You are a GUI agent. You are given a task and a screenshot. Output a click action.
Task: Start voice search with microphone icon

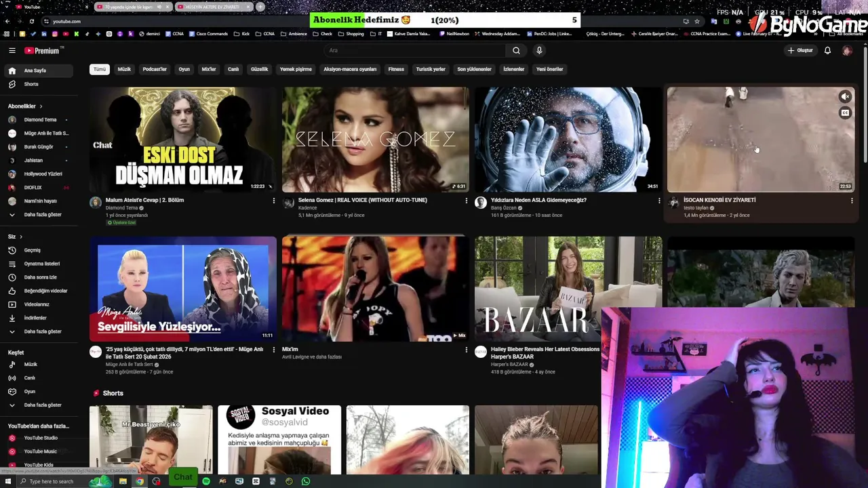[539, 50]
